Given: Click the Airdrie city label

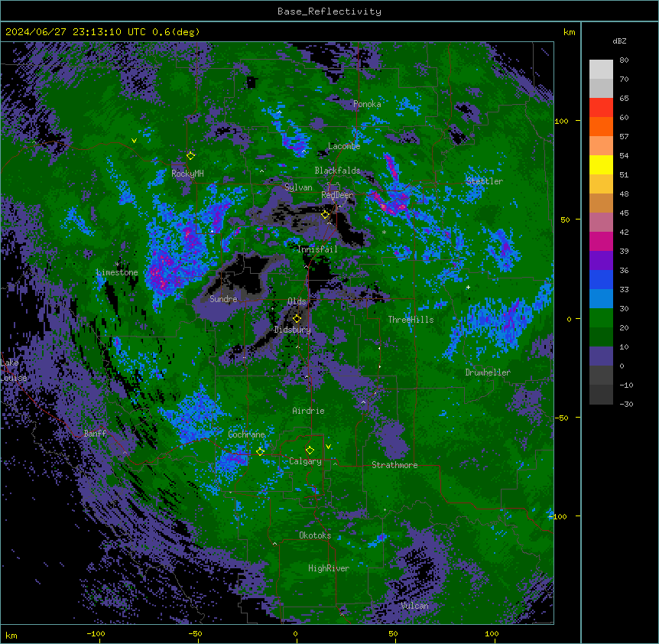Looking at the screenshot, I should coord(308,411).
